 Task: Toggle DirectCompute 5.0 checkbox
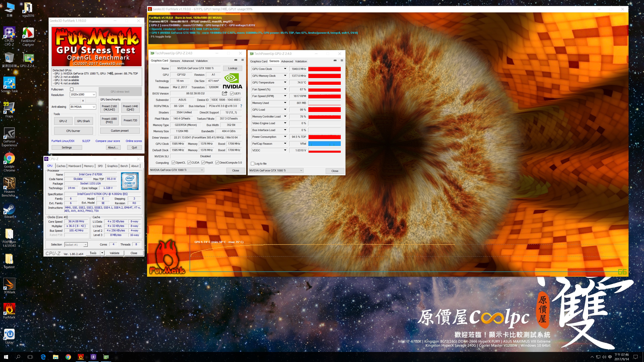tap(217, 163)
